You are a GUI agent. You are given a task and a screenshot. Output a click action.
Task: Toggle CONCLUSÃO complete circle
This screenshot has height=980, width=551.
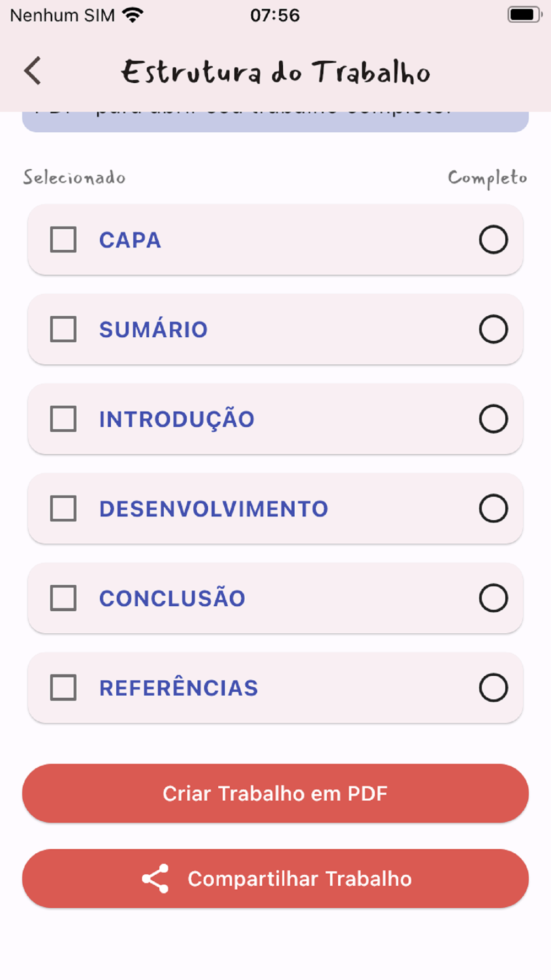(493, 598)
